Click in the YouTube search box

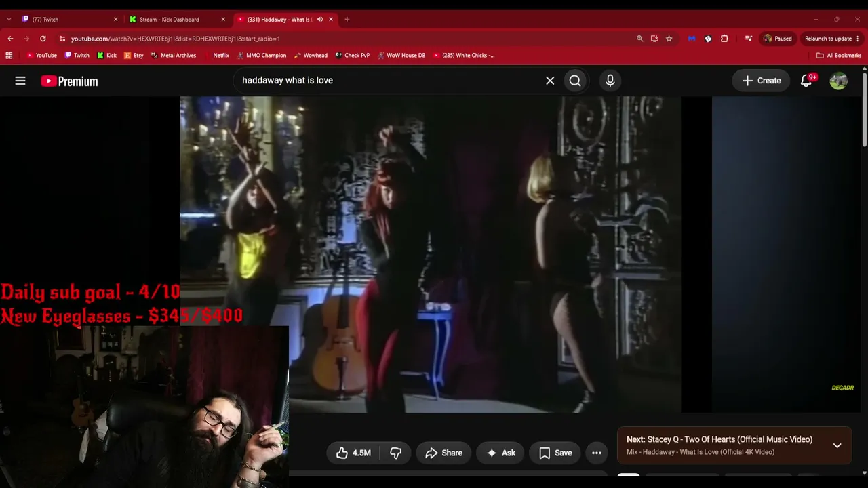[390, 81]
